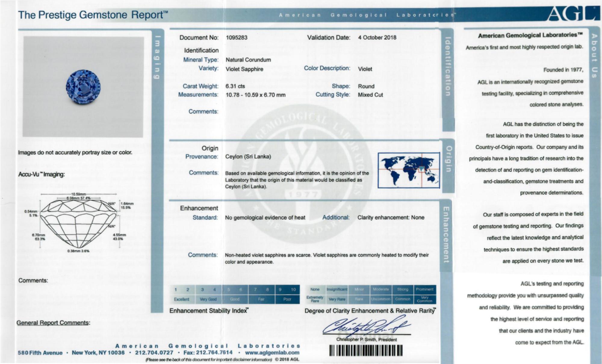Click cutting style value "Mixed Cut"

pos(370,95)
